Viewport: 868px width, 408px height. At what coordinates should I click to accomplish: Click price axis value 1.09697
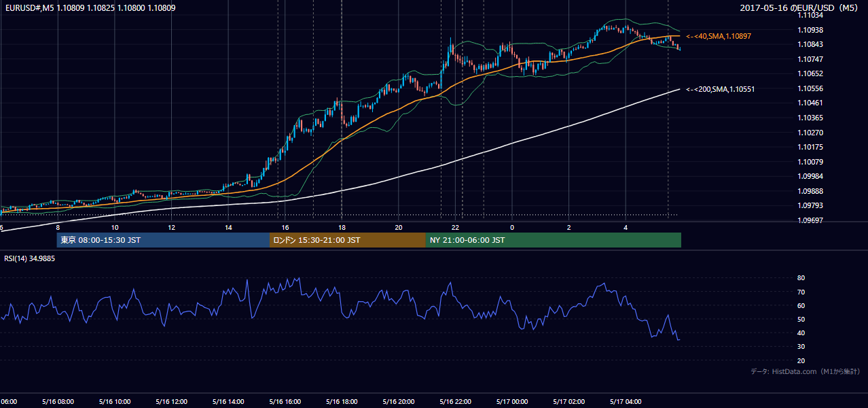[811, 220]
